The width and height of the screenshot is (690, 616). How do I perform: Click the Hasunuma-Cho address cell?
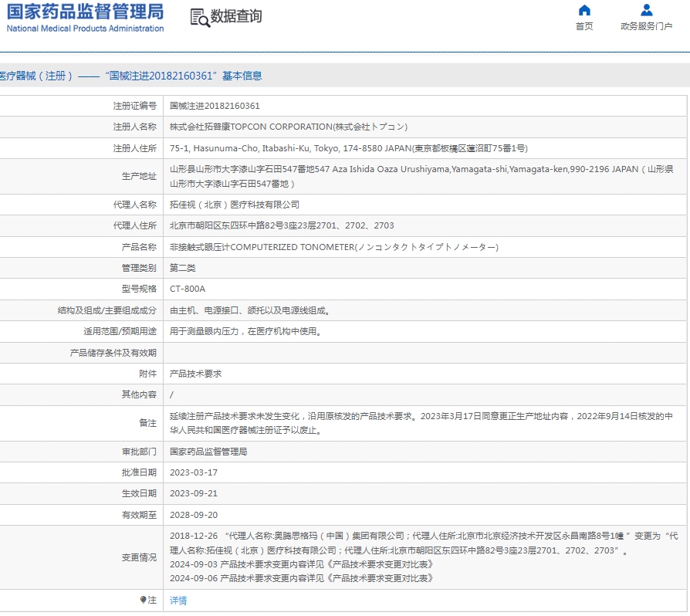(x=349, y=148)
